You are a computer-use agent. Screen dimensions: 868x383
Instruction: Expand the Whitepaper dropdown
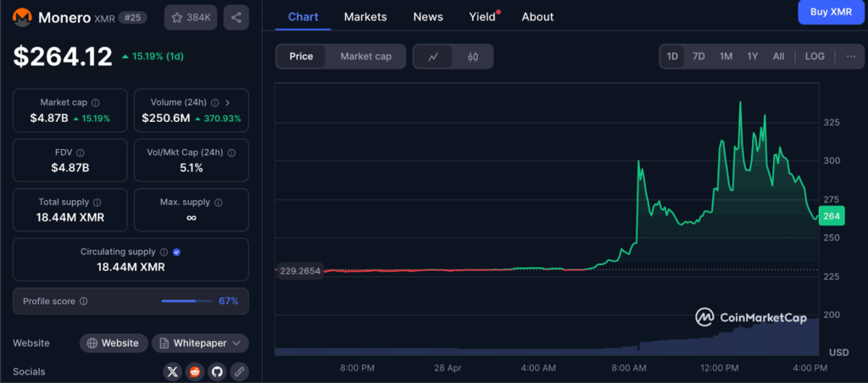click(201, 343)
